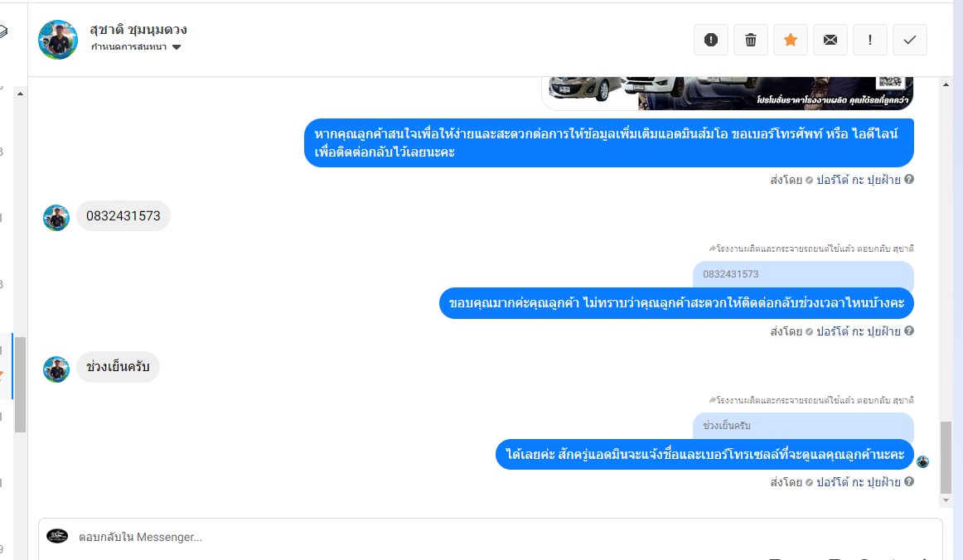
Task: Mark conversation as spam with exclamation circle icon
Action: coord(710,40)
